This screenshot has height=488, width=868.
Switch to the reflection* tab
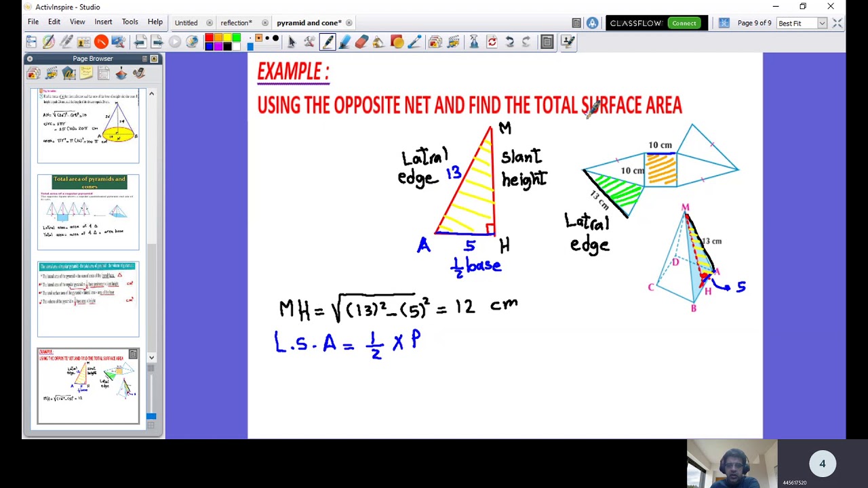[236, 23]
